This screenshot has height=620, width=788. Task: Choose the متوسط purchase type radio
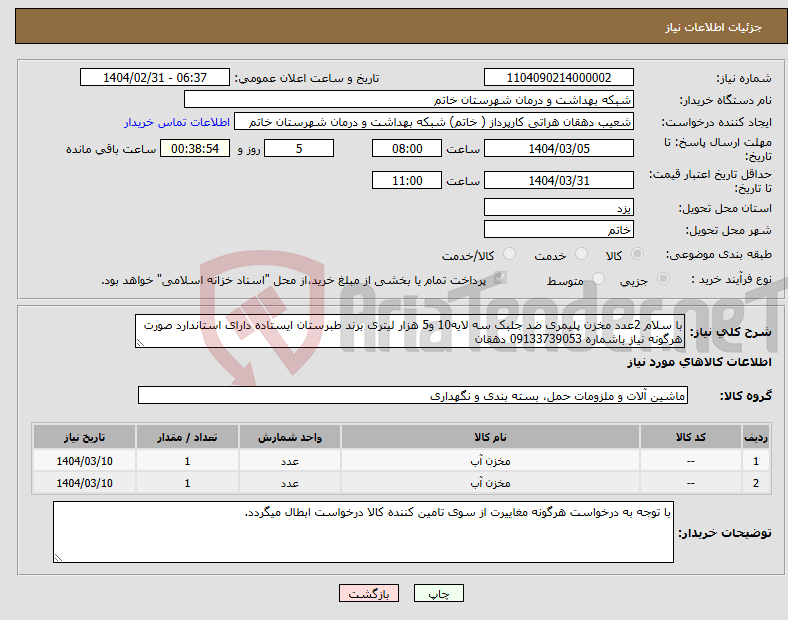click(x=599, y=278)
